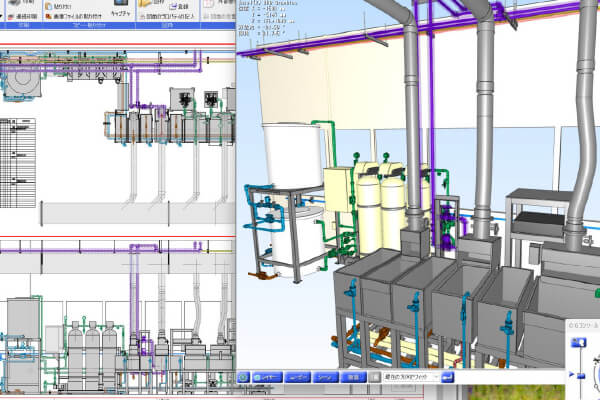Click the yellow control box in the 3D view
This screenshot has width=600, height=400.
[x=338, y=190]
